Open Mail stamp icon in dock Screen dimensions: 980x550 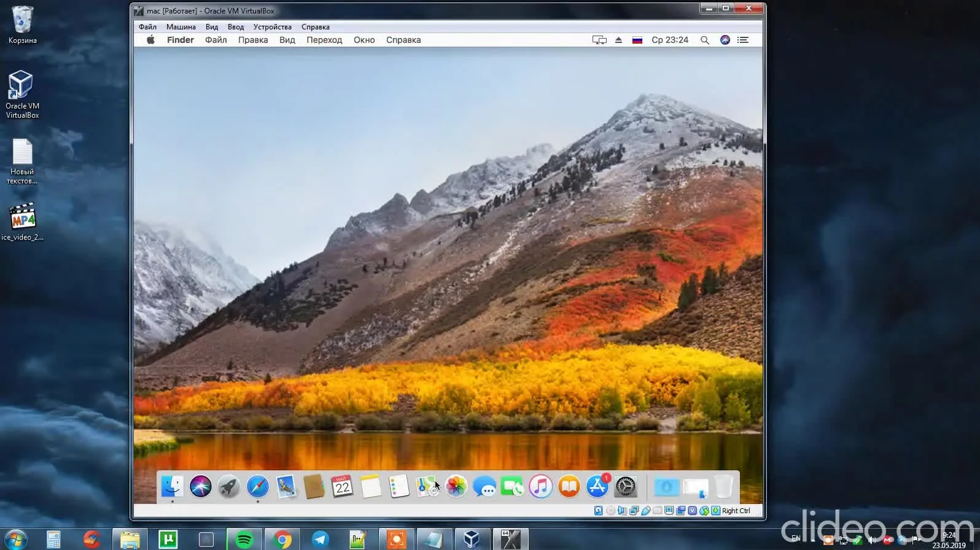(286, 487)
